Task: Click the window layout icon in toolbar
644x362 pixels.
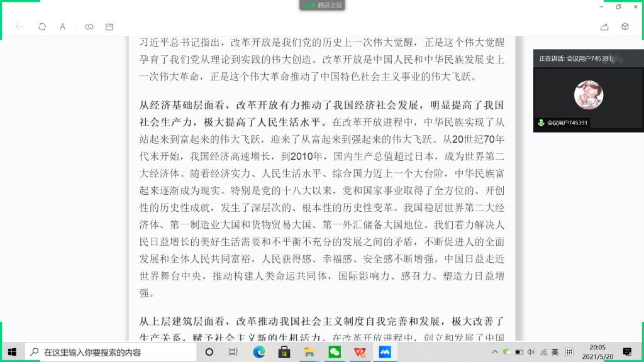Action: (x=109, y=27)
